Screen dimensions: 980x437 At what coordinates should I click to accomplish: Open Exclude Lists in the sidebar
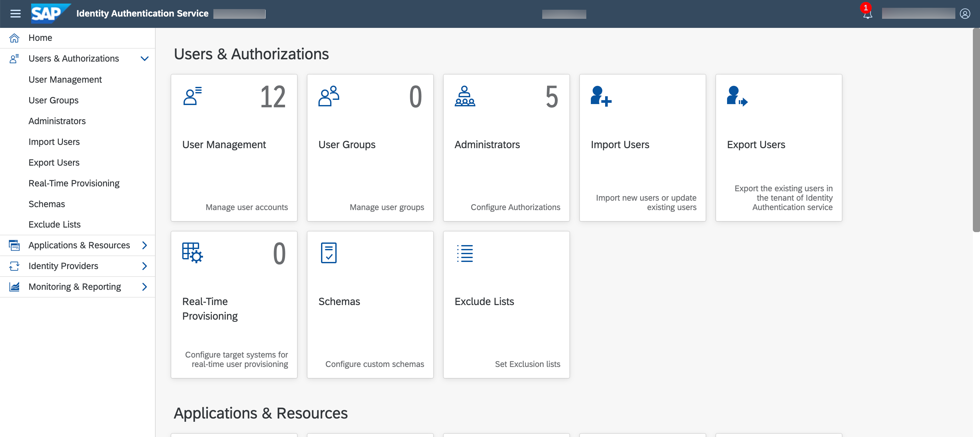[78, 224]
